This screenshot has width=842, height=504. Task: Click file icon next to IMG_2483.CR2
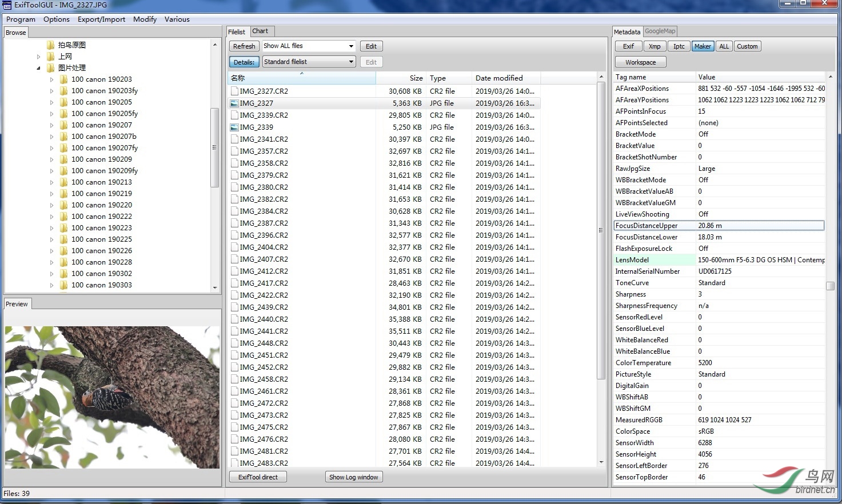[x=234, y=463]
